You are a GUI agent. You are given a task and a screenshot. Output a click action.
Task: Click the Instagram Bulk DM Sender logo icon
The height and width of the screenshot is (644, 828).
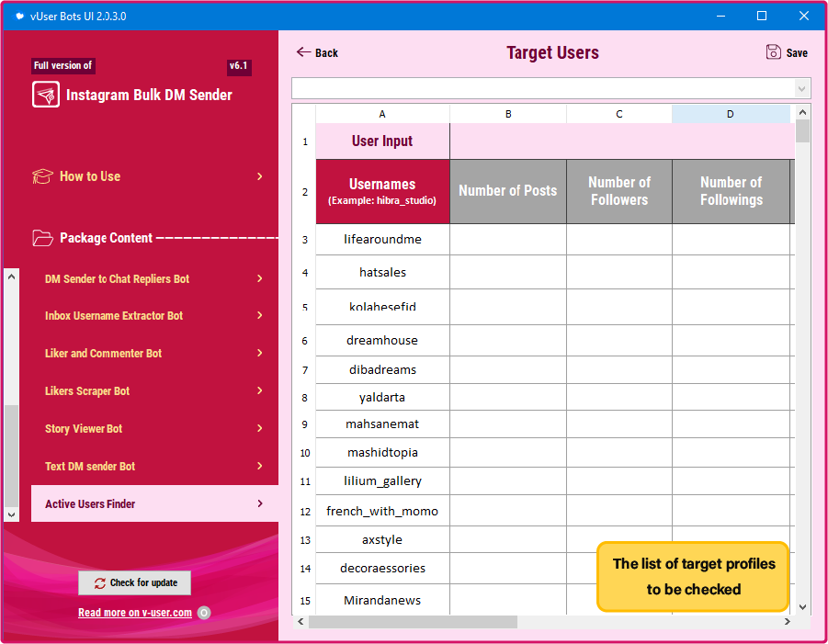point(45,95)
